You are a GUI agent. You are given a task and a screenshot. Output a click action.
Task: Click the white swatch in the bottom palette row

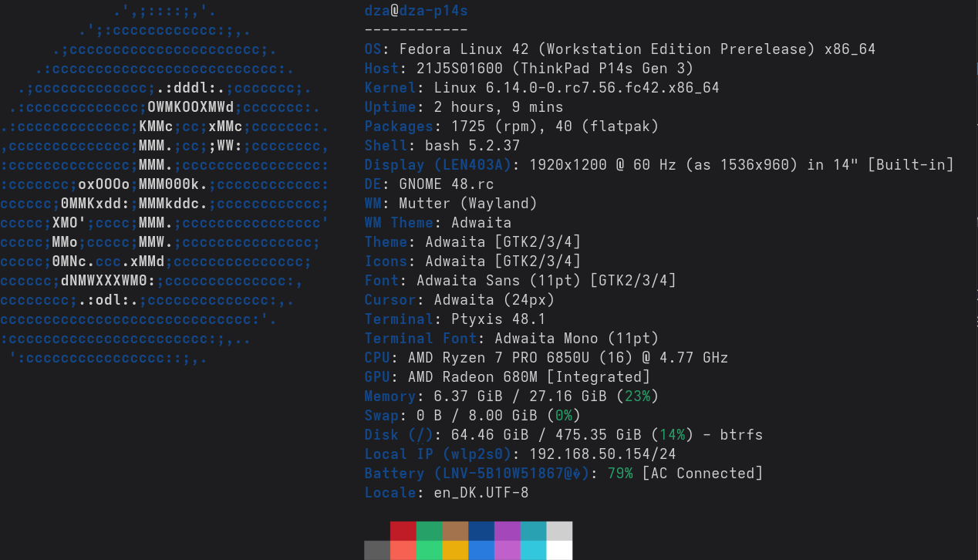pyautogui.click(x=560, y=550)
